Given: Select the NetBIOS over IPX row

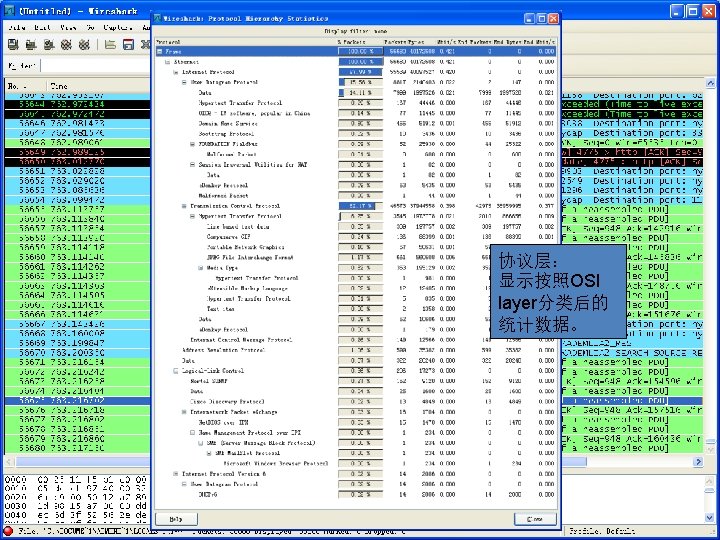Looking at the screenshot, I should tap(356, 422).
